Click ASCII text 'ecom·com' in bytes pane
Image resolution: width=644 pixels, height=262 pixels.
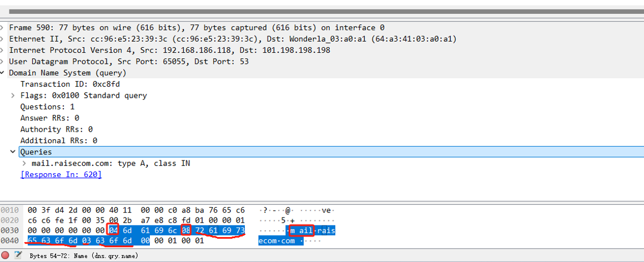(276, 241)
